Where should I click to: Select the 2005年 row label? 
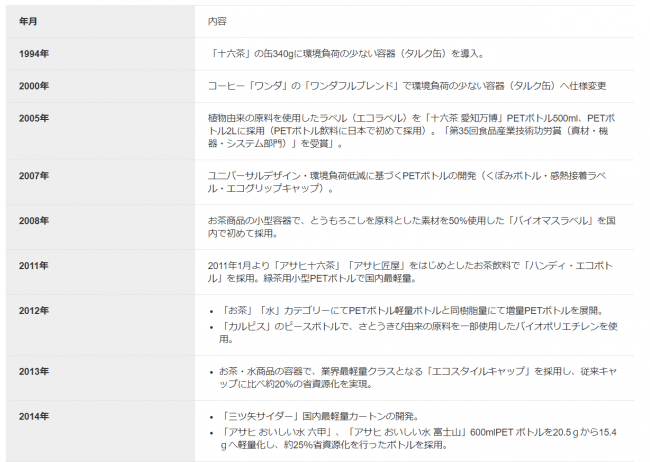click(34, 118)
